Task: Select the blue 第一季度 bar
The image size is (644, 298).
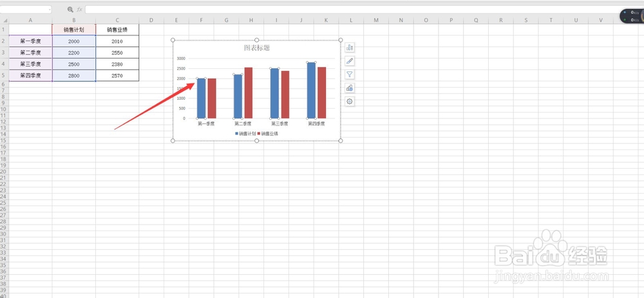Action: coord(201,98)
